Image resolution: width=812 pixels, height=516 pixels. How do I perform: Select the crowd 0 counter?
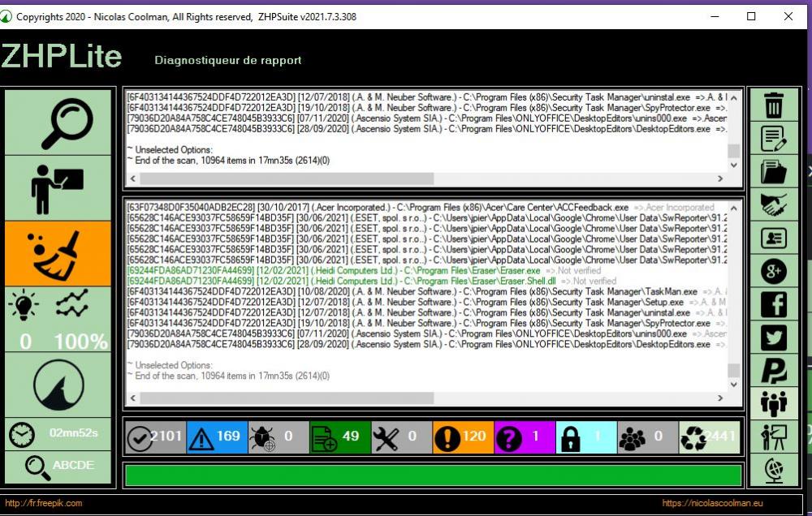648,437
